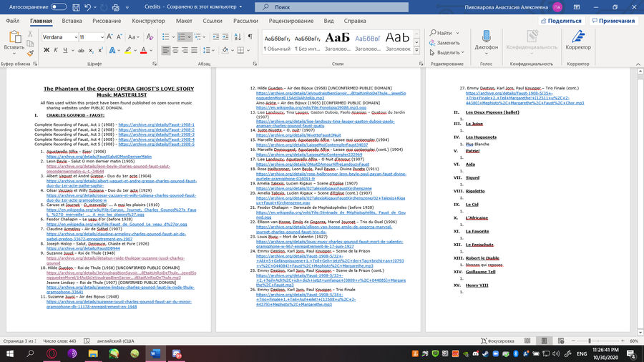Image resolution: width=644 pixels, height=362 pixels.
Task: Undo the last action
Action: tap(87, 7)
